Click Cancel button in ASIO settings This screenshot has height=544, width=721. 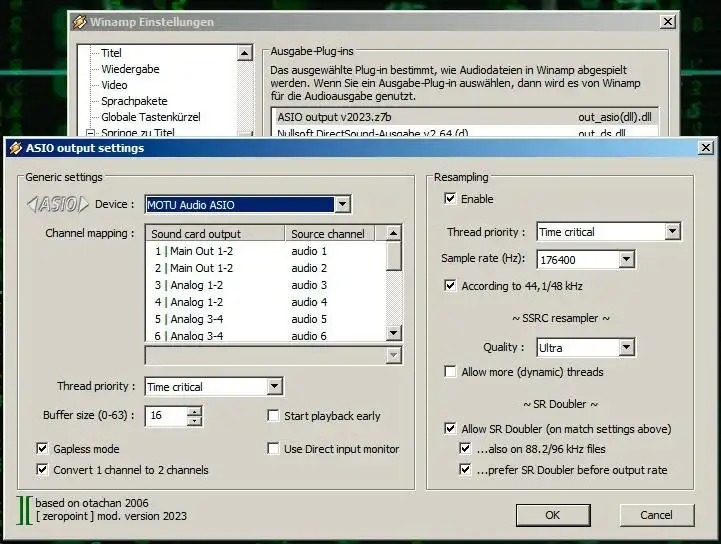click(656, 515)
